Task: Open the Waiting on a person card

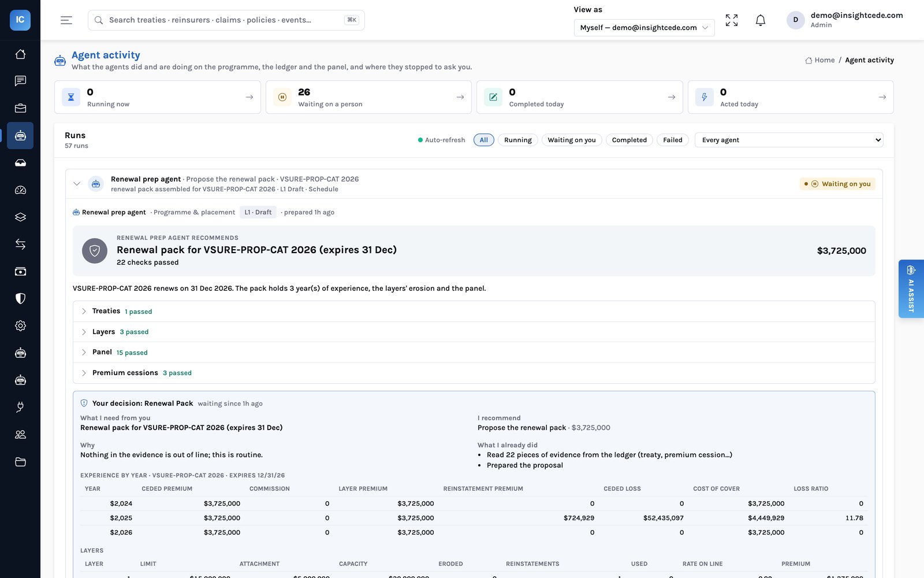Action: [x=368, y=97]
